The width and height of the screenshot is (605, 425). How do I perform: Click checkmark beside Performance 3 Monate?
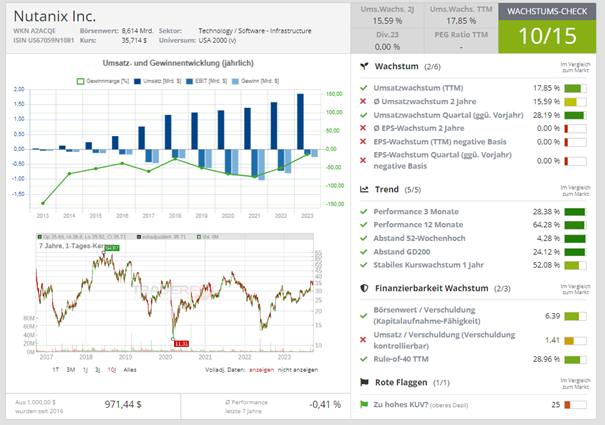point(363,212)
